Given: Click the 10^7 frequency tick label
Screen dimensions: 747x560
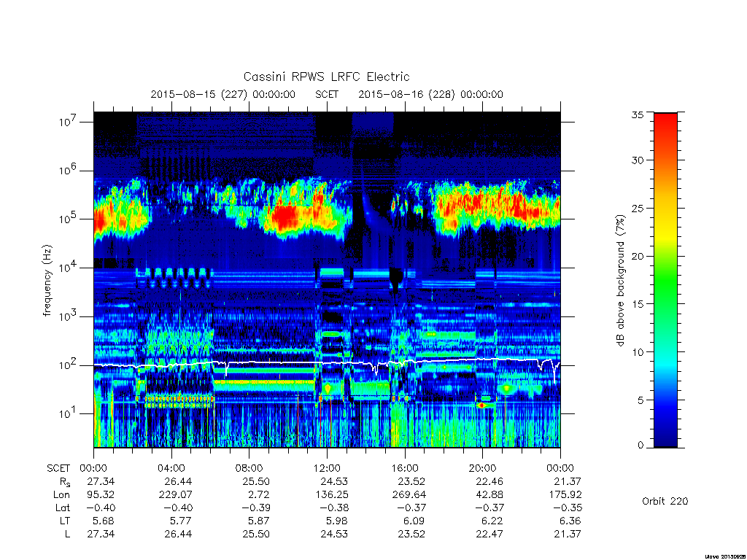Looking at the screenshot, I should click(x=68, y=122).
